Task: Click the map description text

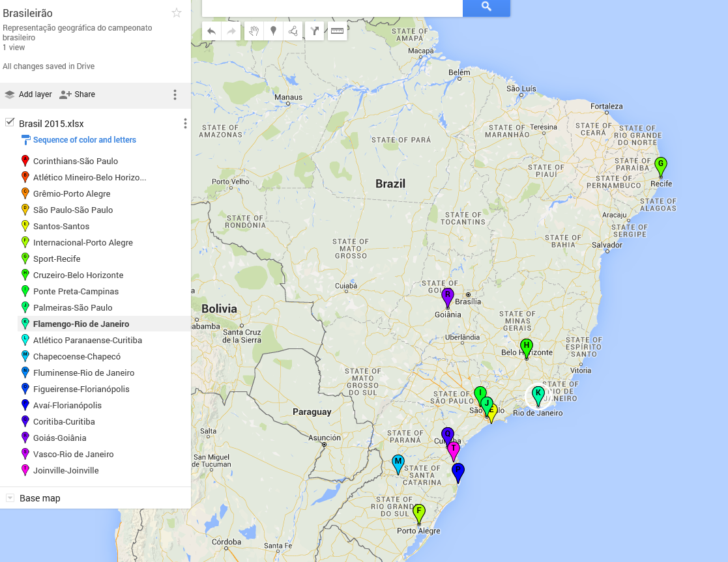Action: [x=77, y=33]
